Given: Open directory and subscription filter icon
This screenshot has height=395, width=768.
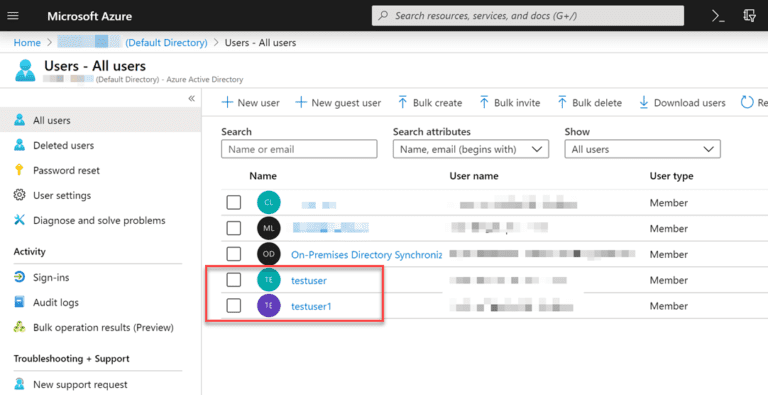Looking at the screenshot, I should 749,16.
